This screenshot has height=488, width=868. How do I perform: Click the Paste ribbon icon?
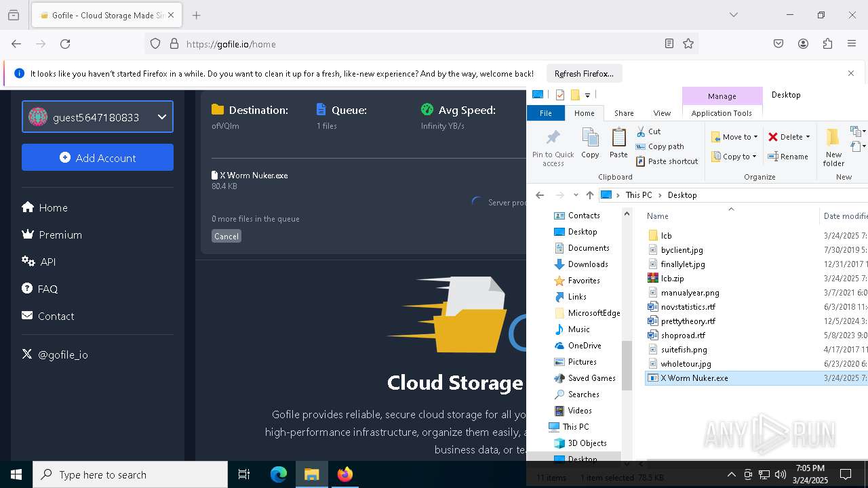tap(618, 144)
